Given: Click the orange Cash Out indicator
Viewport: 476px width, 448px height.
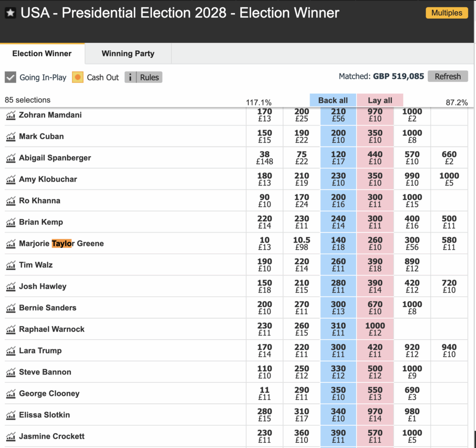Looking at the screenshot, I should (78, 77).
